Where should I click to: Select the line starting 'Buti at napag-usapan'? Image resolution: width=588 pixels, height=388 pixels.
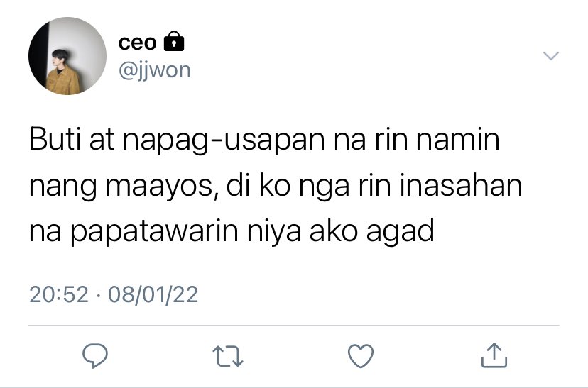(264, 140)
